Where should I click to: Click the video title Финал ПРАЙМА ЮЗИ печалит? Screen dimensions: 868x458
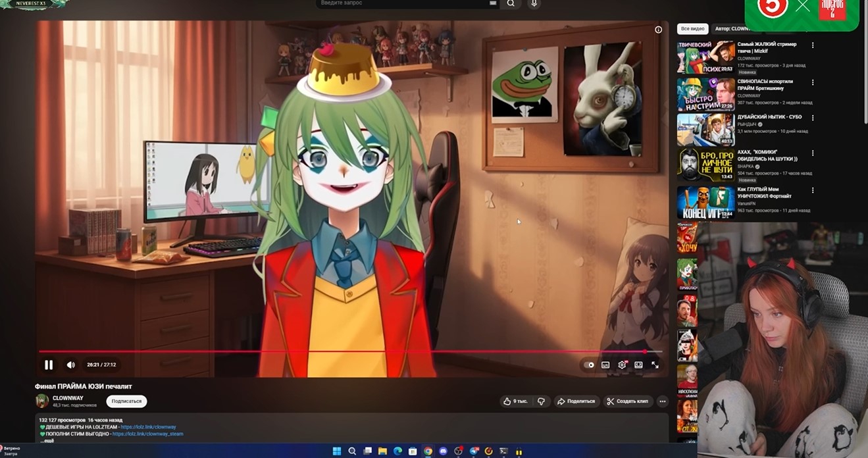point(84,386)
